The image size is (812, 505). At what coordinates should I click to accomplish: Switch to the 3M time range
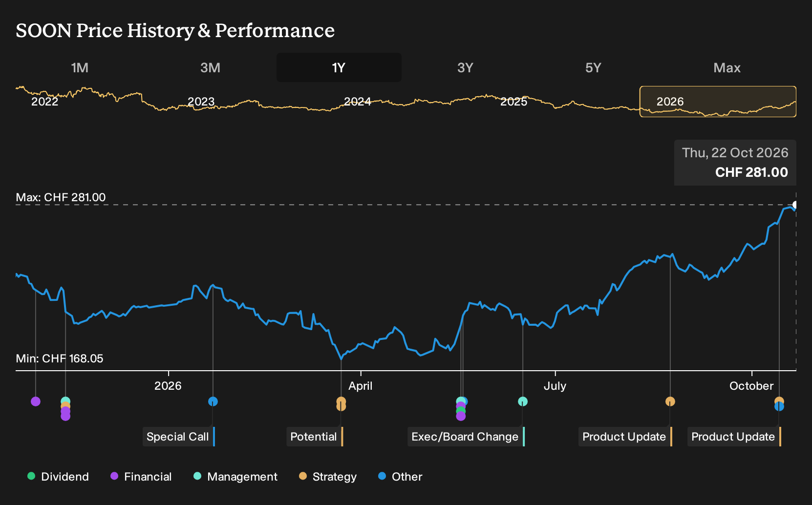coord(210,67)
